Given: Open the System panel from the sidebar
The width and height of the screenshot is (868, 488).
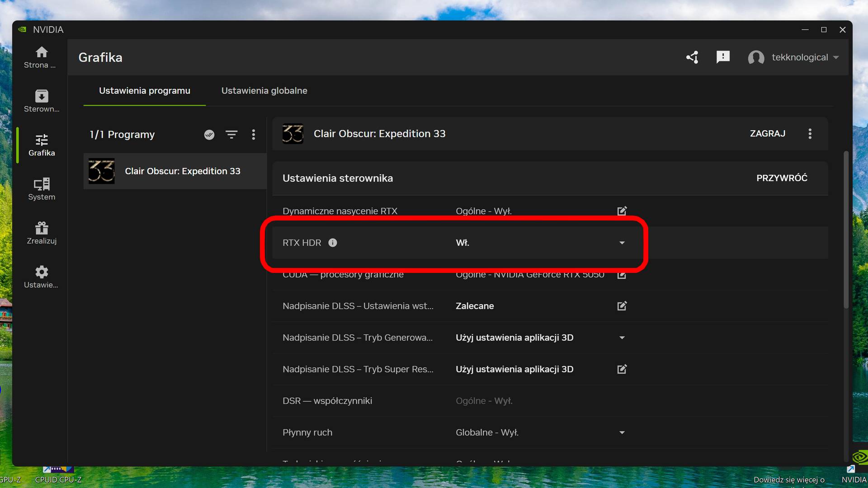Looking at the screenshot, I should pyautogui.click(x=41, y=189).
